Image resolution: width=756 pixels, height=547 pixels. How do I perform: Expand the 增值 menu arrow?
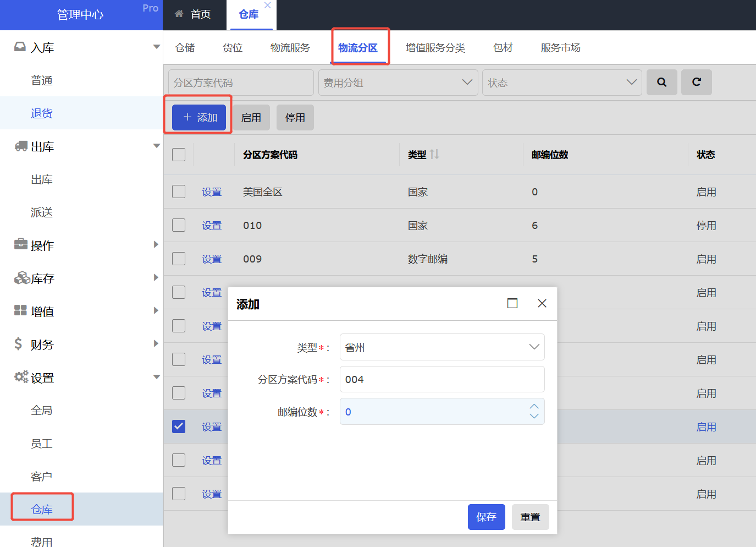pyautogui.click(x=156, y=310)
